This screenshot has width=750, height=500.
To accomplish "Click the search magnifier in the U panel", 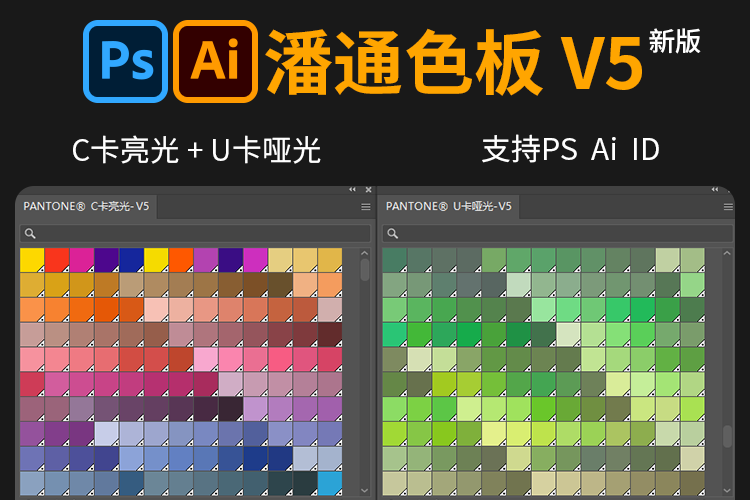I will click(x=394, y=233).
